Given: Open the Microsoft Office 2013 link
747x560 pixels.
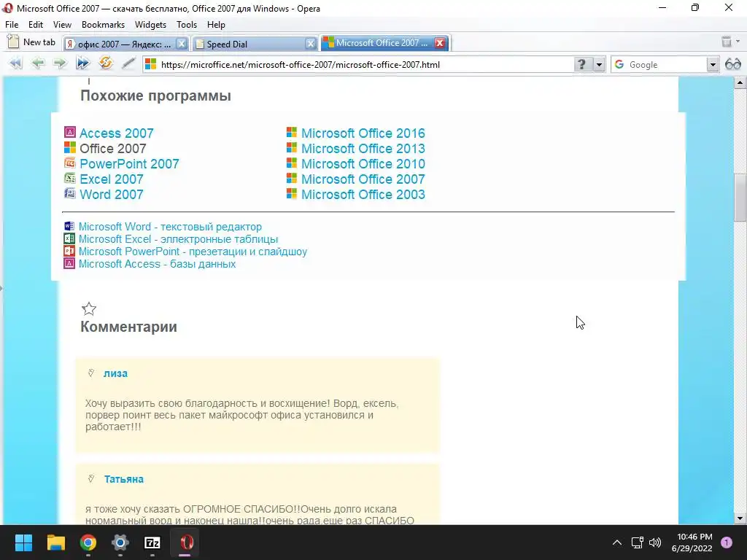Looking at the screenshot, I should 363,148.
